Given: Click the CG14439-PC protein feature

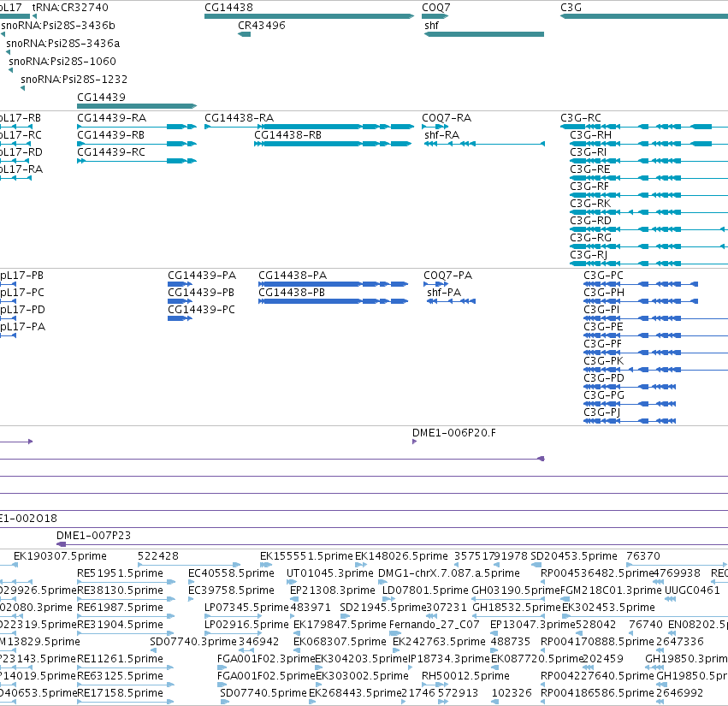Looking at the screenshot, I should [x=180, y=318].
